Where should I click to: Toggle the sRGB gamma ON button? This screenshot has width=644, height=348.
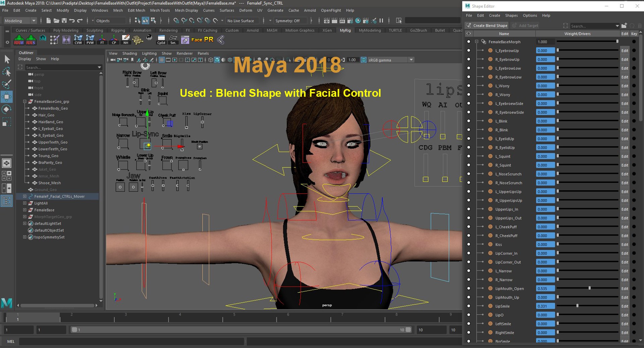coord(364,60)
